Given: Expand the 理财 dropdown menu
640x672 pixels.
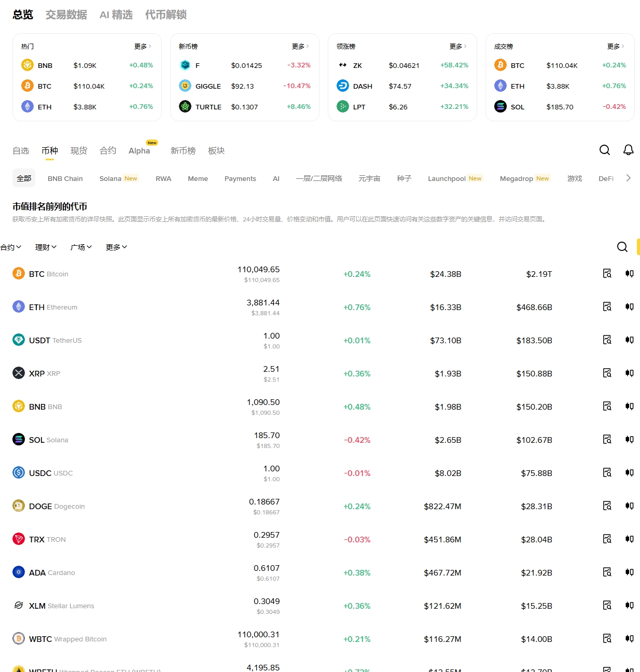Looking at the screenshot, I should [x=46, y=247].
